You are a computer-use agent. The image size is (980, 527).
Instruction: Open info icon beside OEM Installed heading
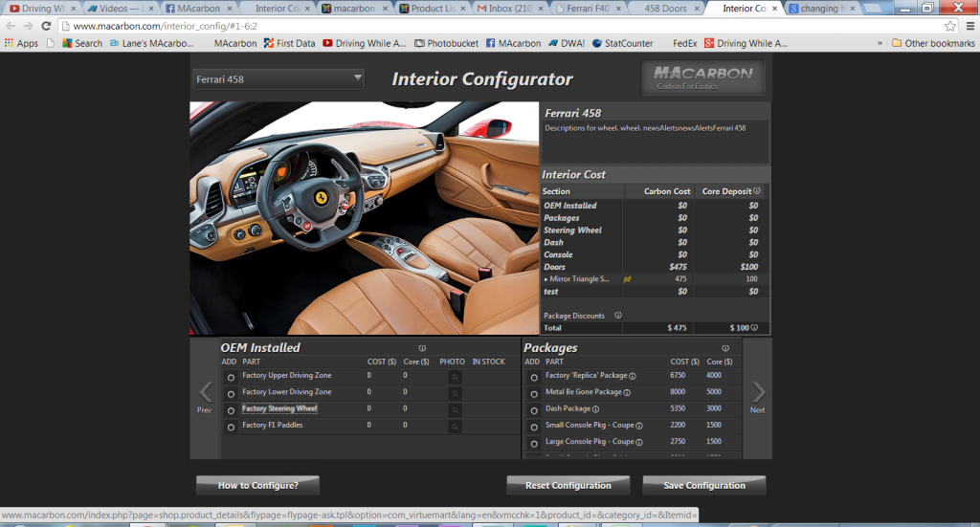click(x=422, y=348)
